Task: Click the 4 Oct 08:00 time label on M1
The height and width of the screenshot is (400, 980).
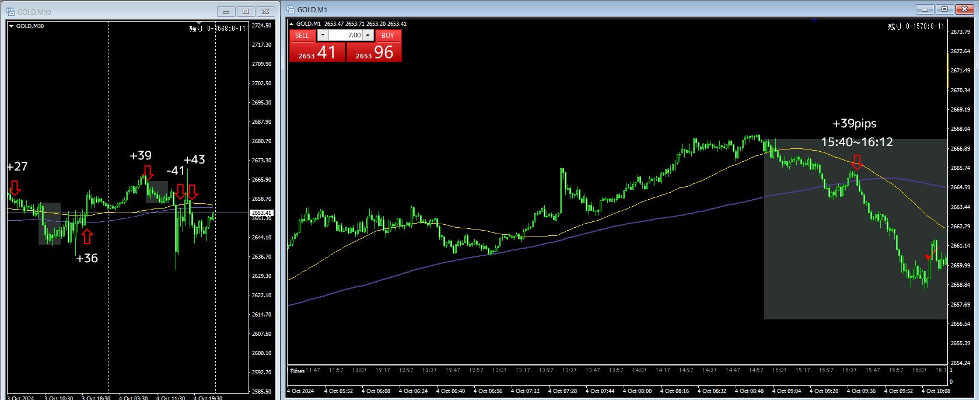Action: 637,391
